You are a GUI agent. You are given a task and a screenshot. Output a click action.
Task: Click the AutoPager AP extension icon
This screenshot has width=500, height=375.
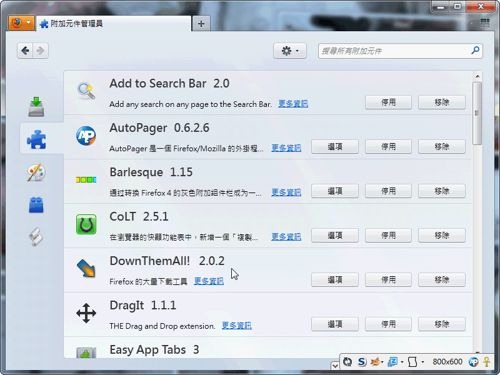pos(86,136)
